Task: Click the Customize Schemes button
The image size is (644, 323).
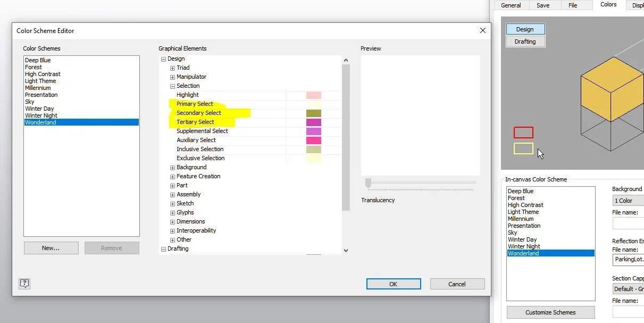Action: click(550, 312)
